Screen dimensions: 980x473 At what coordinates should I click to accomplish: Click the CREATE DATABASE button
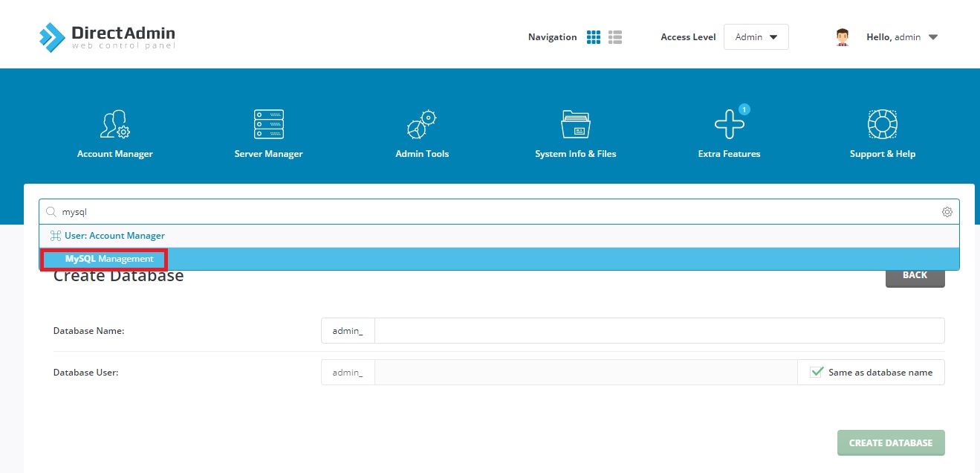[x=891, y=443]
